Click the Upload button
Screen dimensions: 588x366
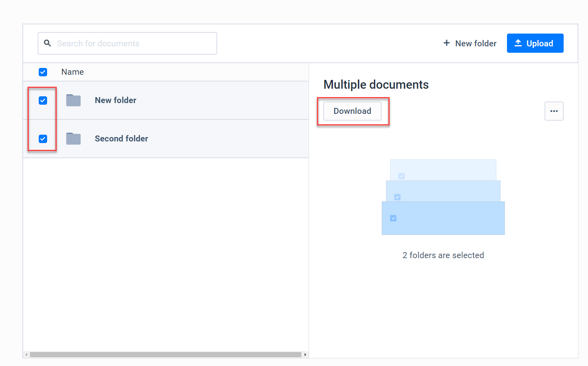(x=535, y=43)
